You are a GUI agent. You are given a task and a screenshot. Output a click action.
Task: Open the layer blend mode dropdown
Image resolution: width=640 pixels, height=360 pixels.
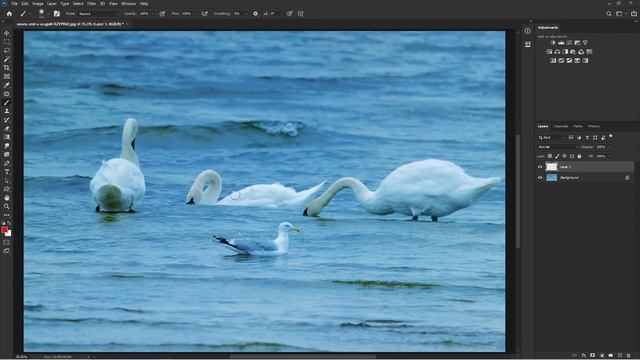click(x=558, y=147)
